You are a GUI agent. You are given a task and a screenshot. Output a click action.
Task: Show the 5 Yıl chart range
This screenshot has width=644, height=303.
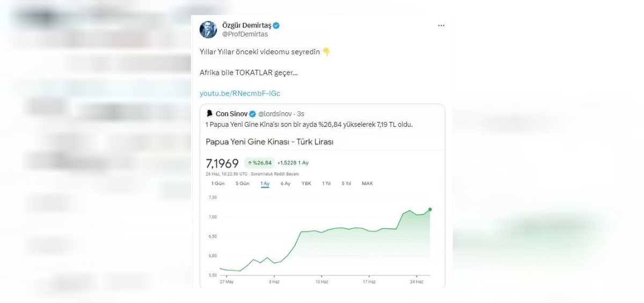346,183
